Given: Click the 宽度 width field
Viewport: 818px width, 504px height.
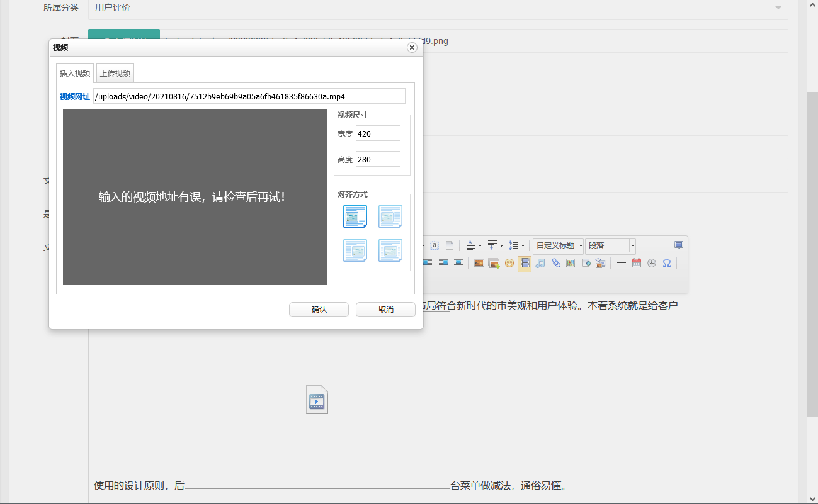Looking at the screenshot, I should click(378, 133).
